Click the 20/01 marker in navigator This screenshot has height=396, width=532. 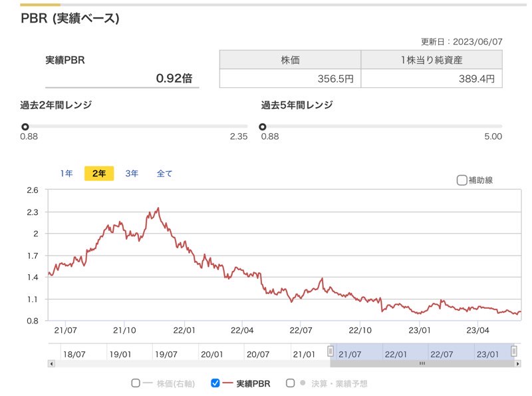211,354
